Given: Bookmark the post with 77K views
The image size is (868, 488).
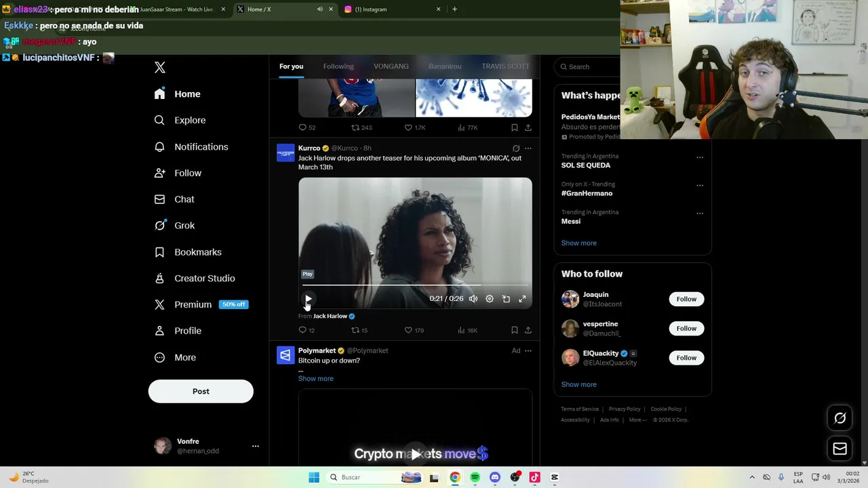Looking at the screenshot, I should coord(515,127).
